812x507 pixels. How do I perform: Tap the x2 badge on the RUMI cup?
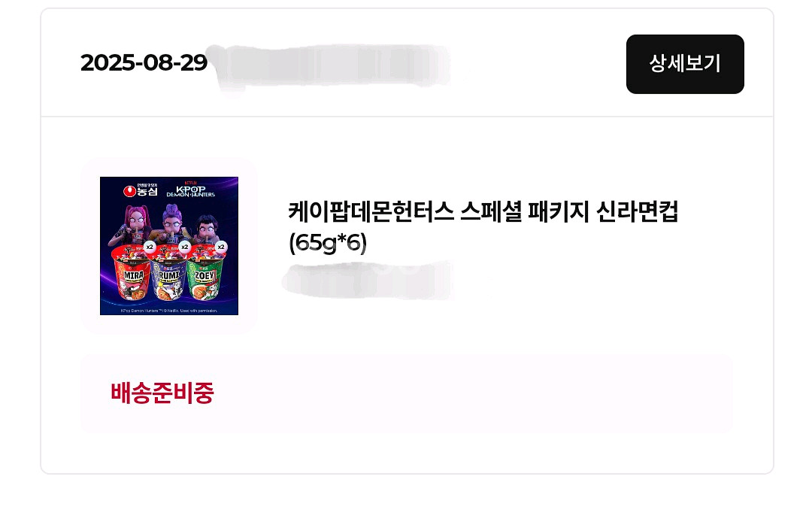coord(184,247)
